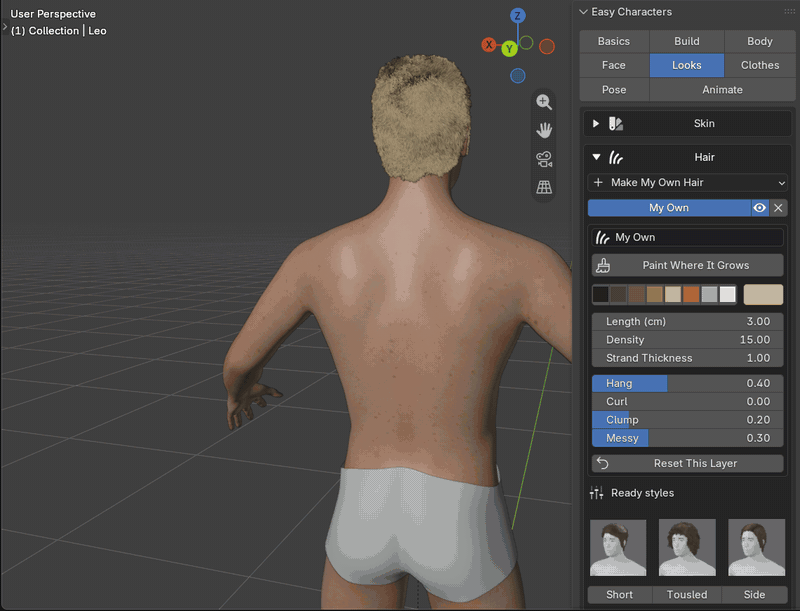The image size is (800, 611).
Task: Click Paint Where It Grows button
Action: click(x=687, y=265)
